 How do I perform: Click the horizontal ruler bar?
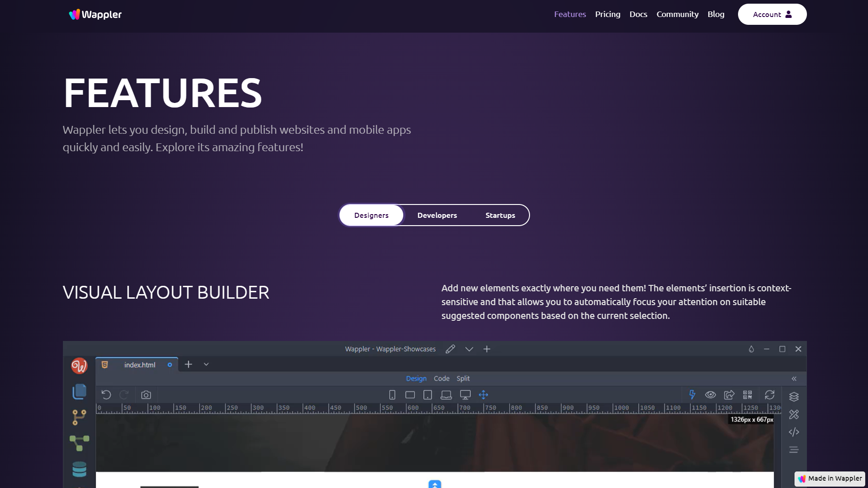click(438, 408)
